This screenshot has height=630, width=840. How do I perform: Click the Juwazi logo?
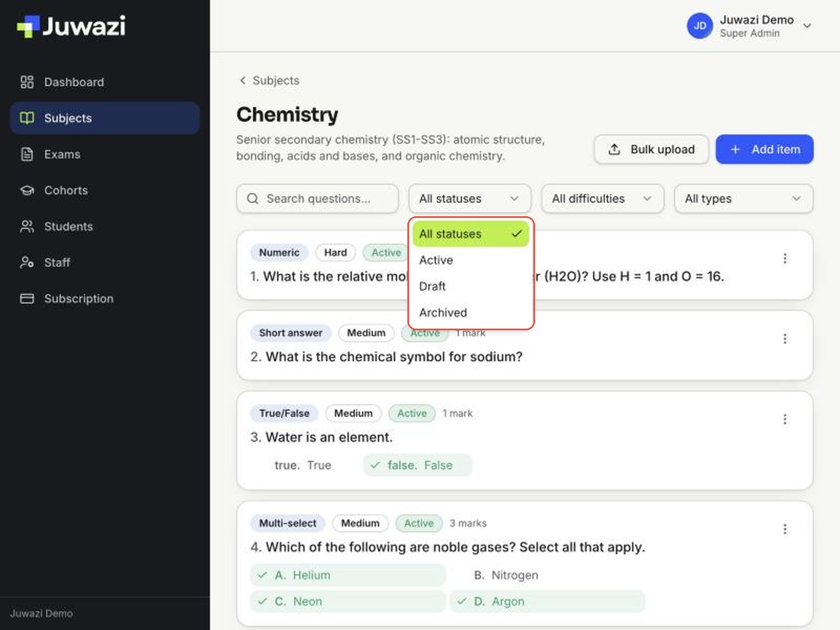[x=71, y=26]
